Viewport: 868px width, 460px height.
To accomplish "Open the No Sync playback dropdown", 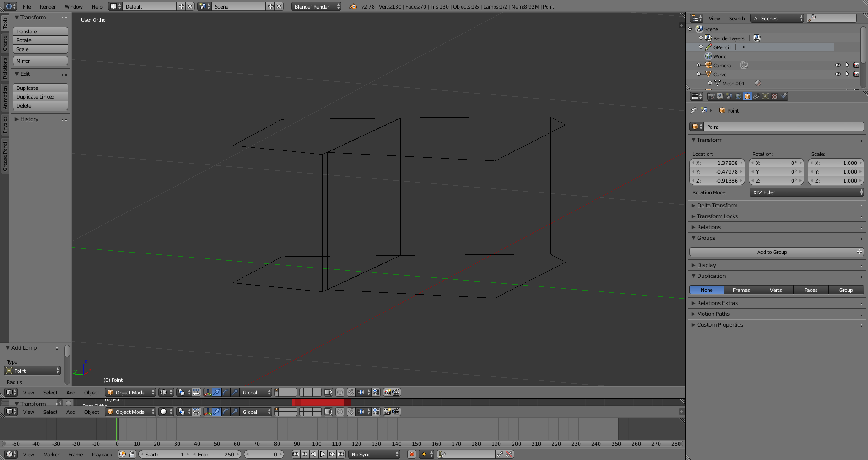I will click(x=374, y=454).
